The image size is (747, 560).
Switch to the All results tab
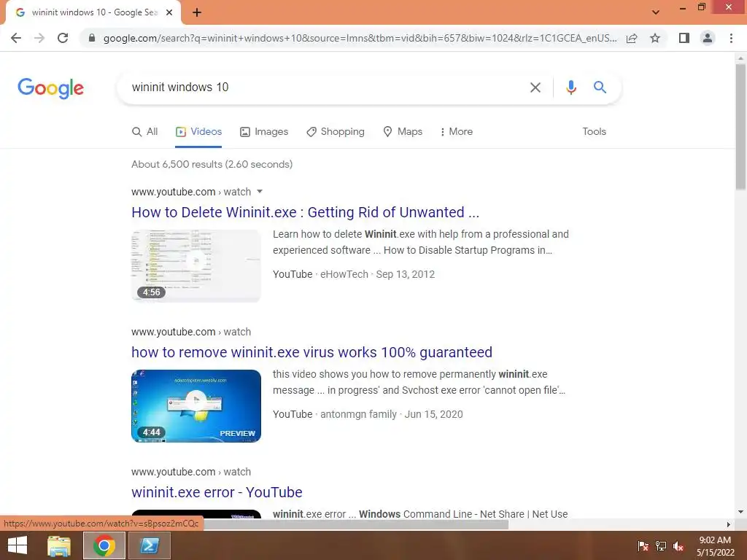point(145,132)
